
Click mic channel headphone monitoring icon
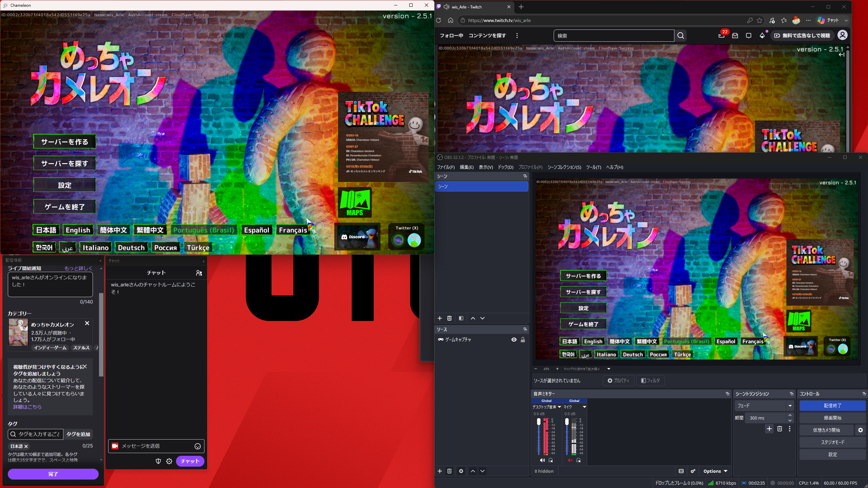[579, 460]
